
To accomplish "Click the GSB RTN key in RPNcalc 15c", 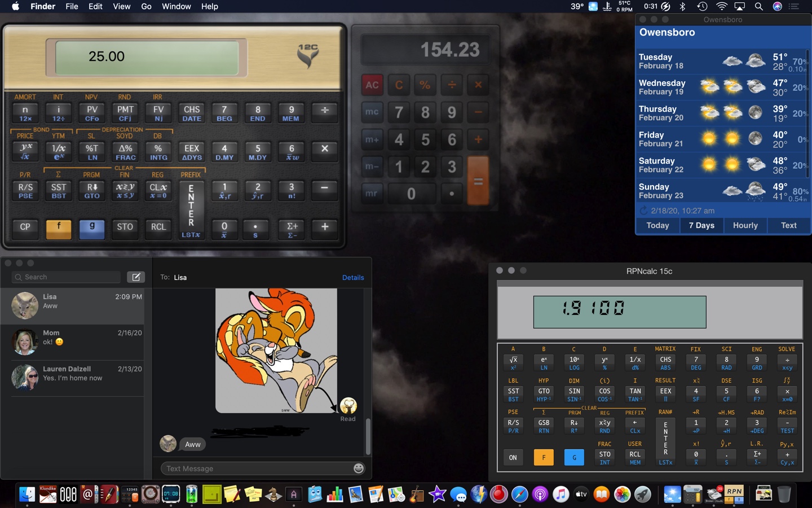I will coord(544,426).
